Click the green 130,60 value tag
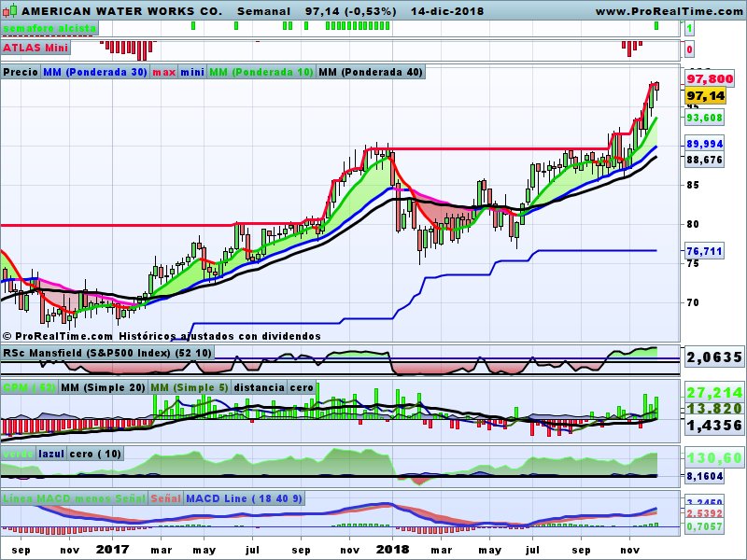747x560 pixels. 714,458
